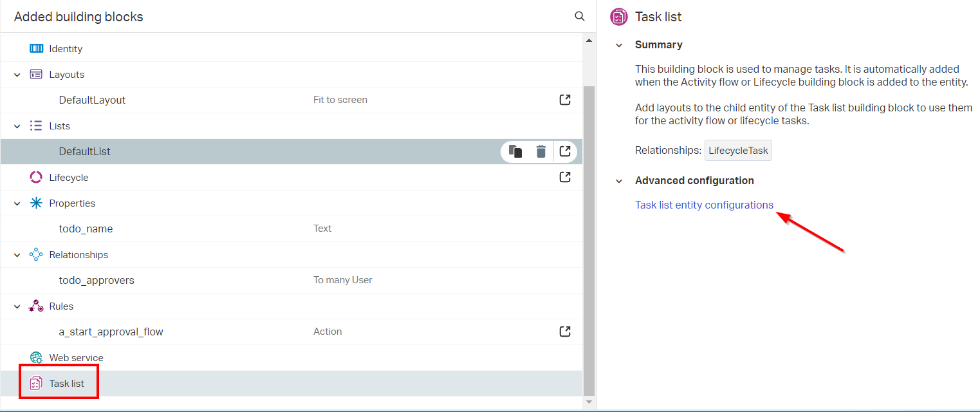
Task: Open a_start_approval_flow rule via external icon
Action: click(x=565, y=332)
